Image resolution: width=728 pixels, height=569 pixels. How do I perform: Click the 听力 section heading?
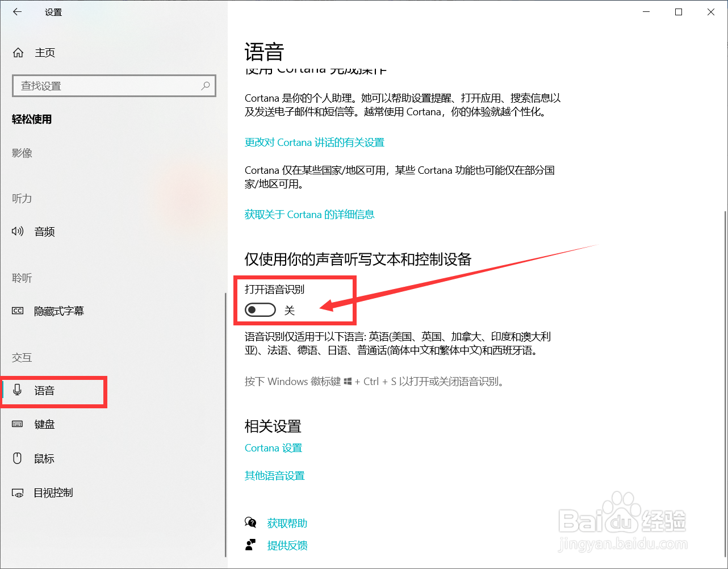tap(22, 199)
